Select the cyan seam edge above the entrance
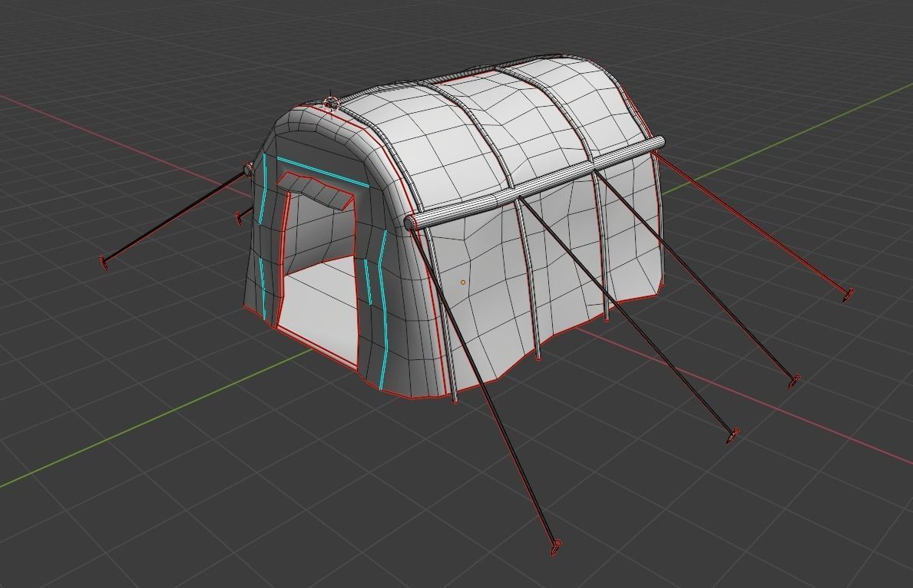 click(x=323, y=172)
